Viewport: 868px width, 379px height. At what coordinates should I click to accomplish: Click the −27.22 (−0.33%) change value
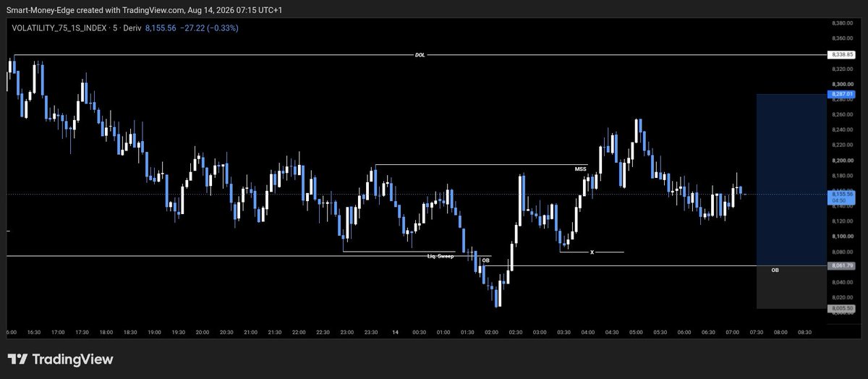click(x=210, y=27)
